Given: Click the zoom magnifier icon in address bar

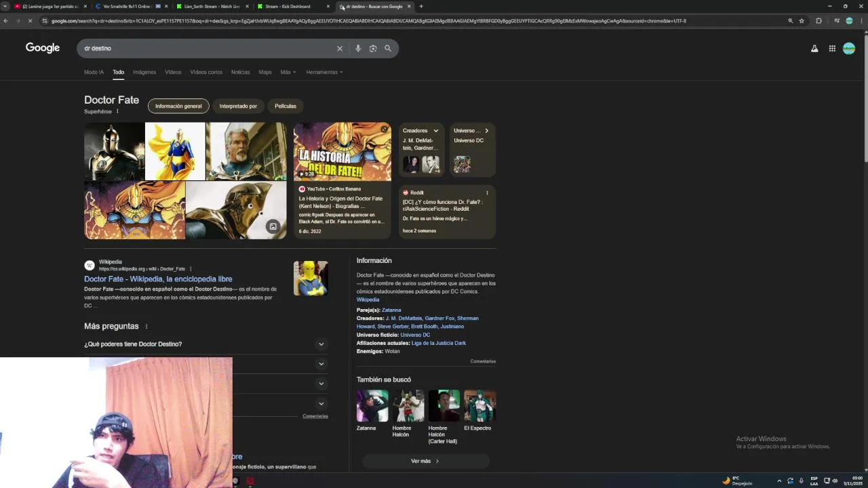Looking at the screenshot, I should (x=791, y=21).
